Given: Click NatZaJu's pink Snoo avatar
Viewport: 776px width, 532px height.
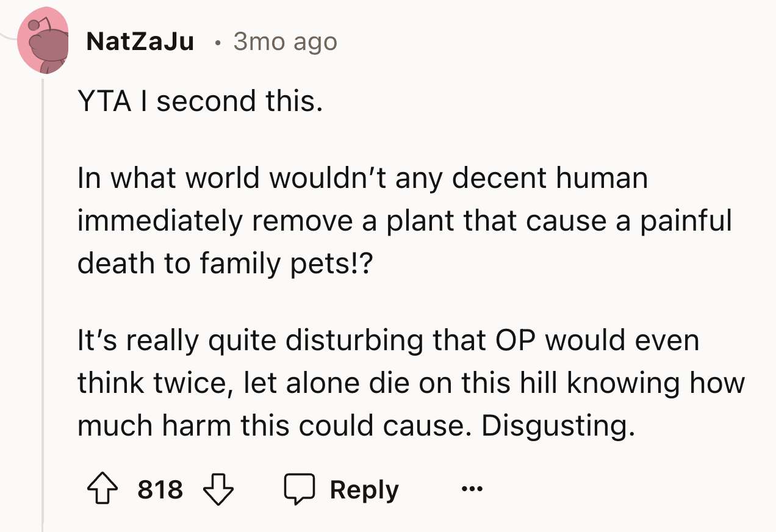Looking at the screenshot, I should (x=43, y=41).
